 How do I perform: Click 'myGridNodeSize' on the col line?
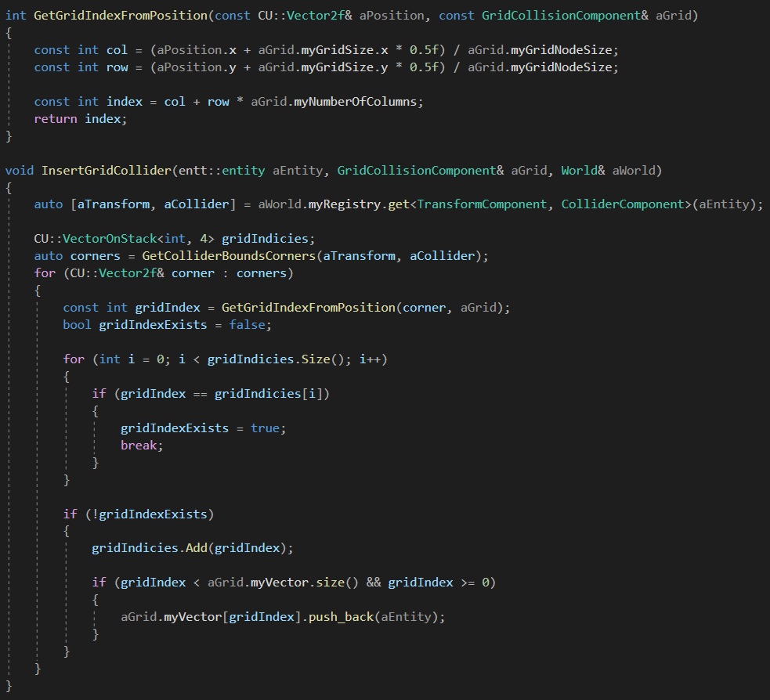click(562, 50)
